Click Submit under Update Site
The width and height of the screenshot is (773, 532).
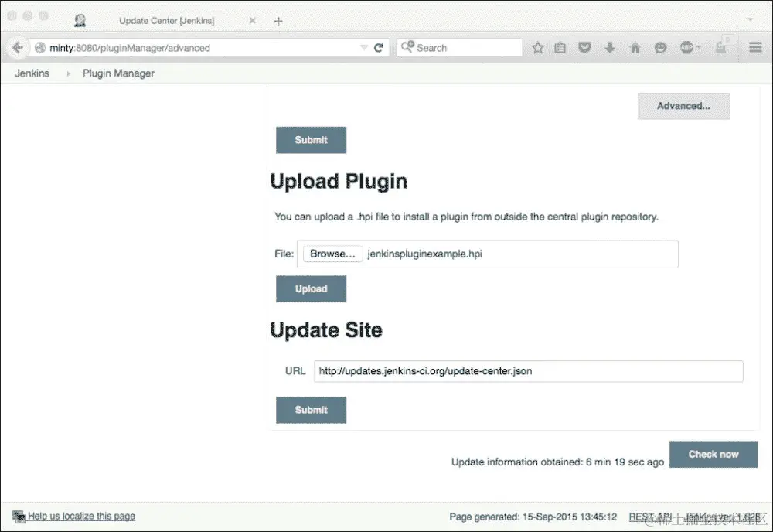click(x=311, y=411)
